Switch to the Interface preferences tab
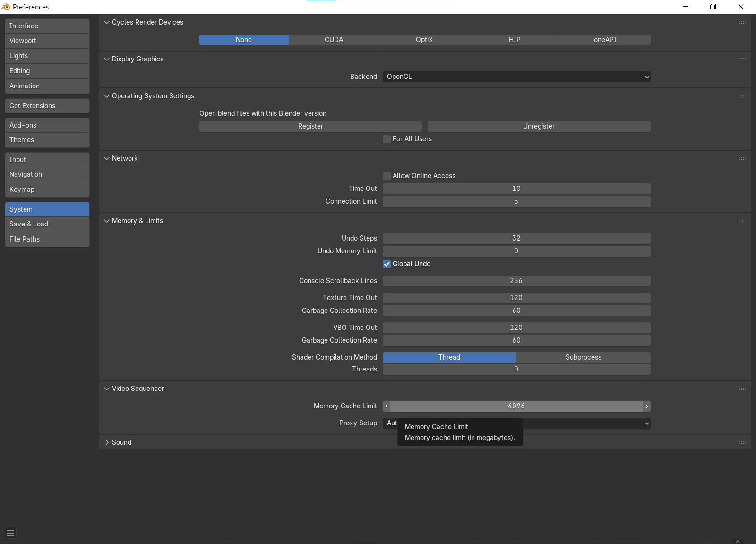Viewport: 756px width, 544px height. (47, 26)
